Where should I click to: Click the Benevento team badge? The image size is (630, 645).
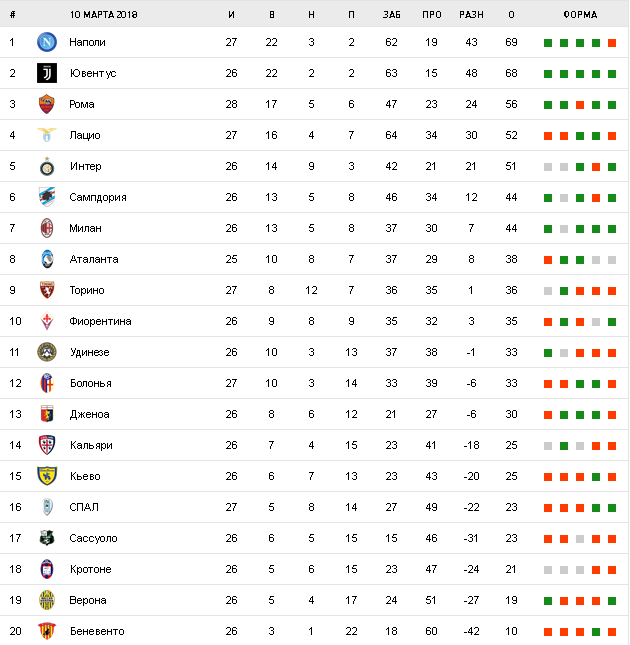pyautogui.click(x=47, y=631)
